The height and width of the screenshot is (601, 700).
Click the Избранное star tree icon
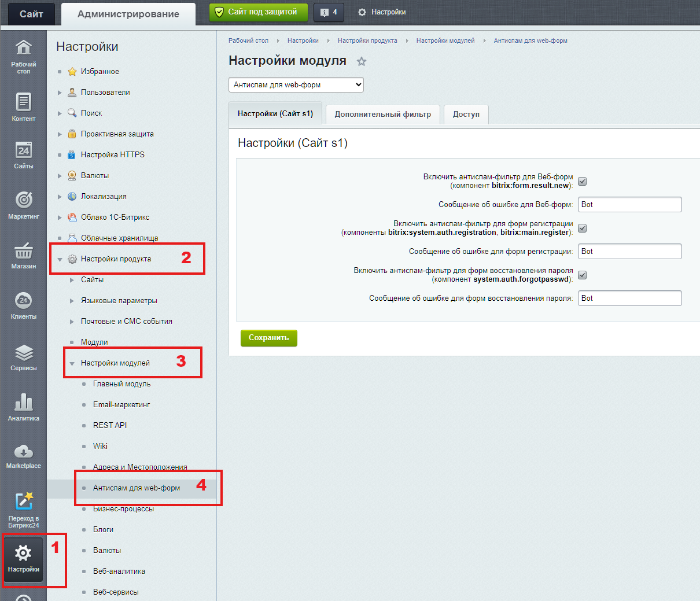(x=72, y=72)
